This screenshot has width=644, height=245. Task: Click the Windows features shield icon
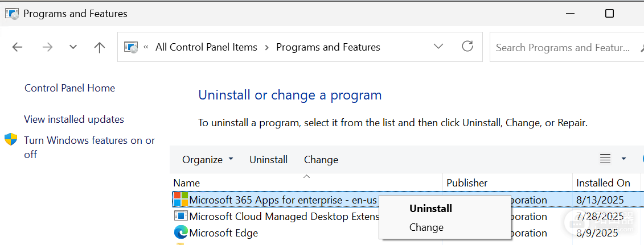(11, 139)
